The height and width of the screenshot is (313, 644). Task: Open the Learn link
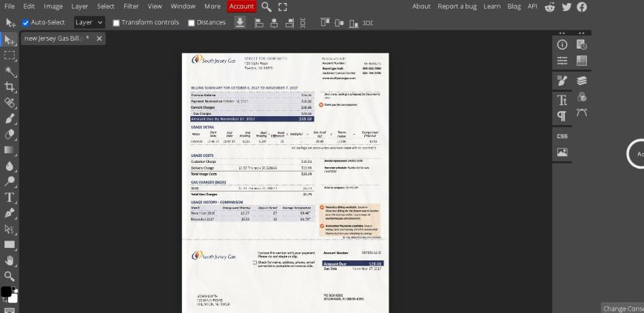[x=492, y=6]
